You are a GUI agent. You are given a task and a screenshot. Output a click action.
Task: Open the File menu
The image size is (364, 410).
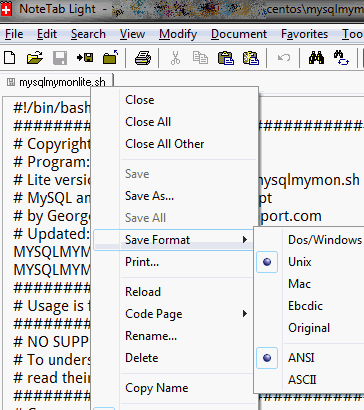14,34
